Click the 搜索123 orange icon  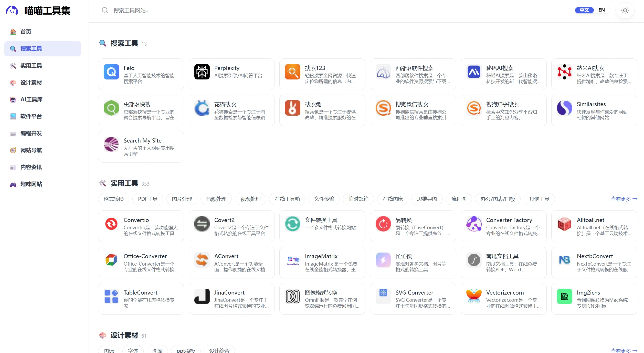click(292, 72)
